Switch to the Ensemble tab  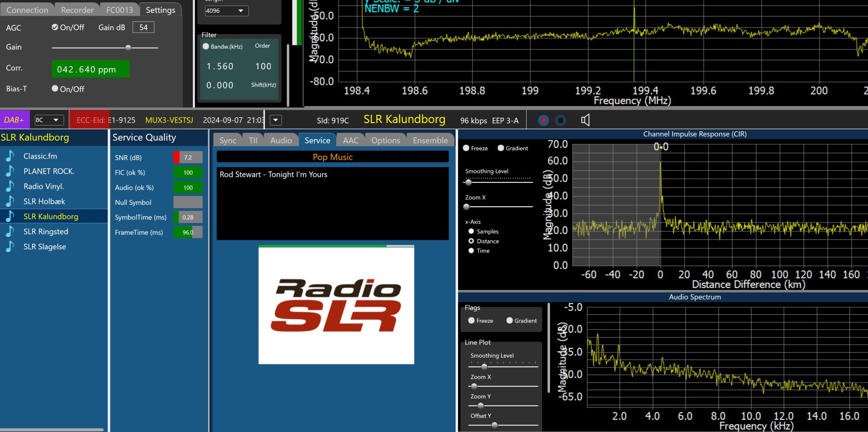pos(430,140)
